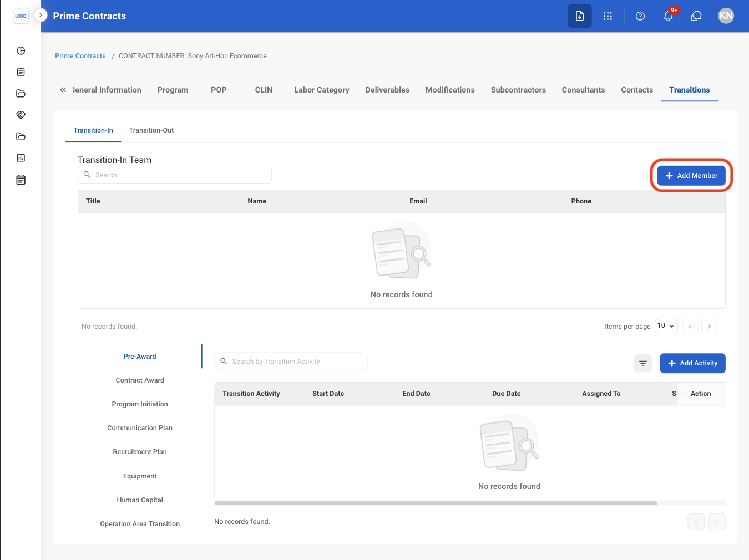This screenshot has width=749, height=560.
Task: Select the Contract Award phase
Action: point(140,380)
